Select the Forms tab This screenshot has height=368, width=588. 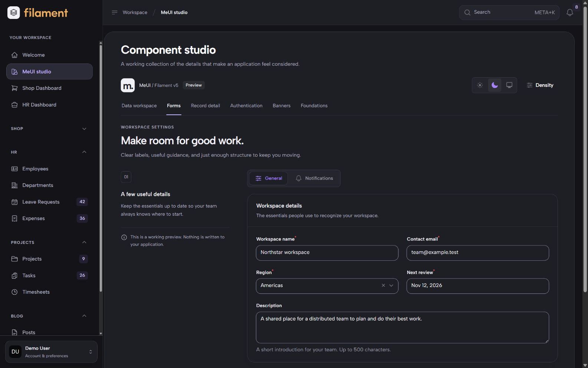pyautogui.click(x=174, y=106)
